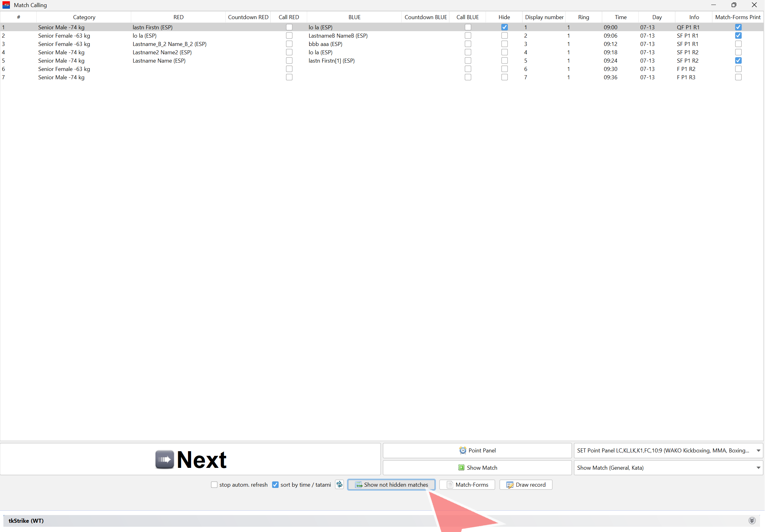
Task: Click the refresh icon next to sort option
Action: (339, 484)
